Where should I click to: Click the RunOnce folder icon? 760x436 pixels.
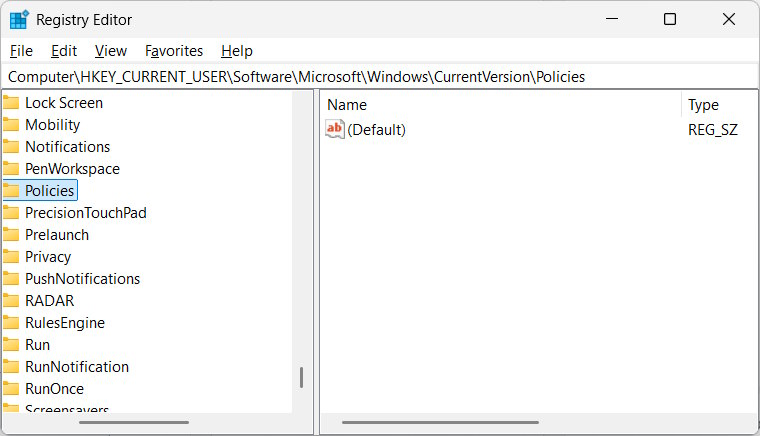coord(11,388)
